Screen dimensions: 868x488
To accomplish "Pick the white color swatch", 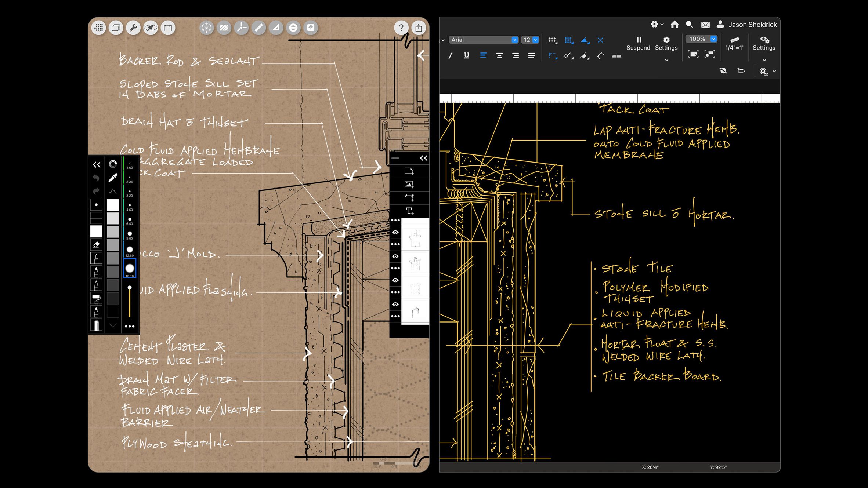I will 113,204.
